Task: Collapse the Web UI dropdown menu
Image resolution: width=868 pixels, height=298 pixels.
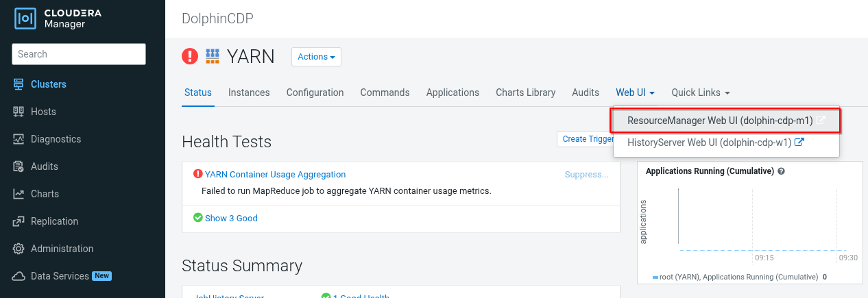Action: (x=635, y=92)
